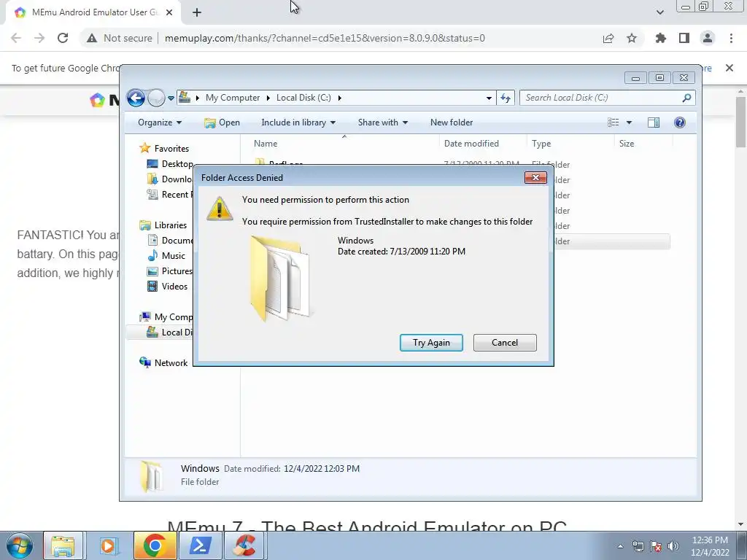Viewport: 747px width, 560px height.
Task: Select My Computer in the address breadcrumb
Action: tap(233, 98)
